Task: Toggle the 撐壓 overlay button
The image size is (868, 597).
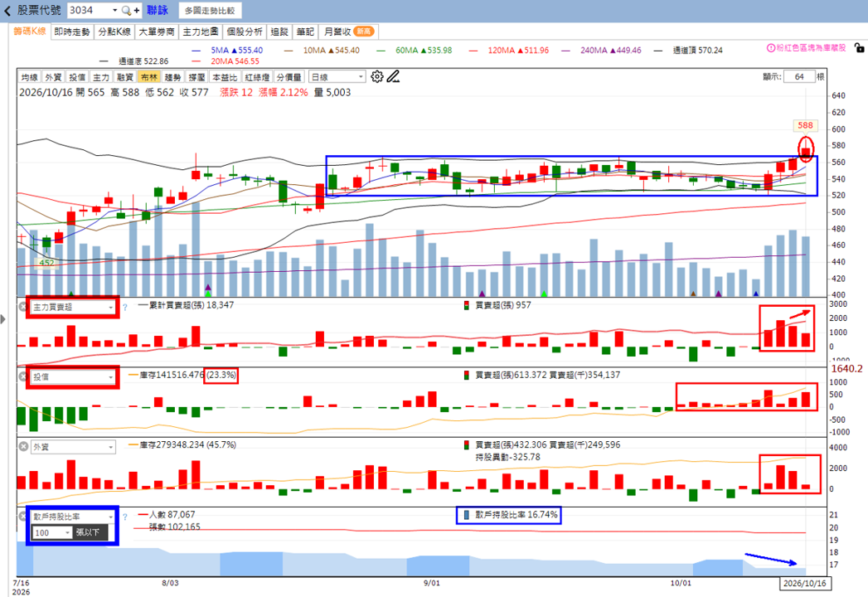Action: [x=196, y=77]
